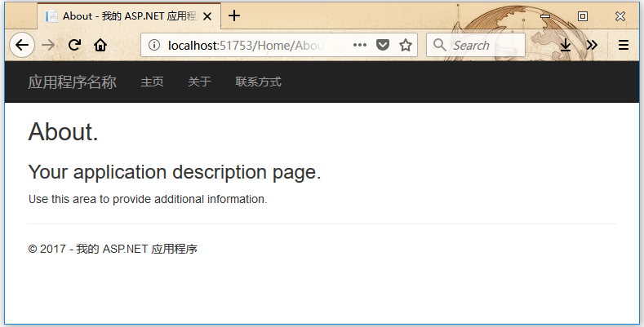644x327 pixels.
Task: Open the Firefox hamburger menu
Action: [624, 46]
